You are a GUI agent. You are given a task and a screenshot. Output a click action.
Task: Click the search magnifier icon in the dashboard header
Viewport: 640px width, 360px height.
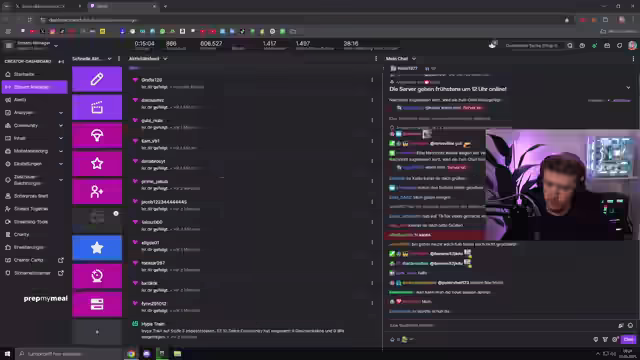coord(570,46)
